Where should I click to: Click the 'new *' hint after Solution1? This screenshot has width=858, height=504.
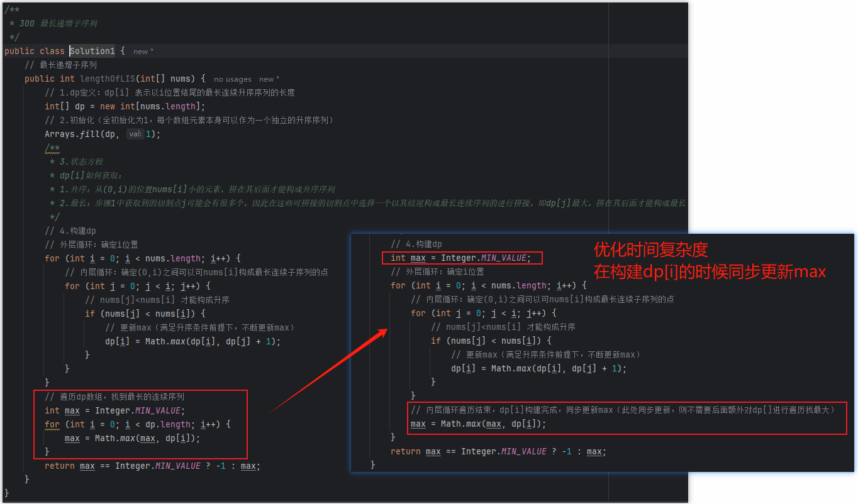[143, 52]
